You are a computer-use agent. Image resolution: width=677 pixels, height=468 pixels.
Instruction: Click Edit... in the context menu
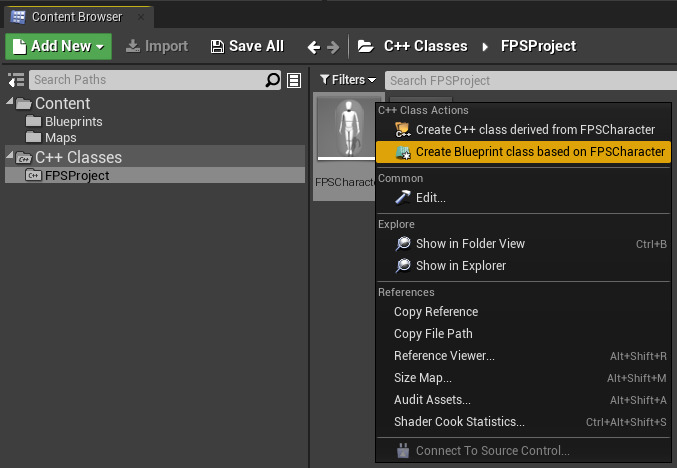point(523,198)
